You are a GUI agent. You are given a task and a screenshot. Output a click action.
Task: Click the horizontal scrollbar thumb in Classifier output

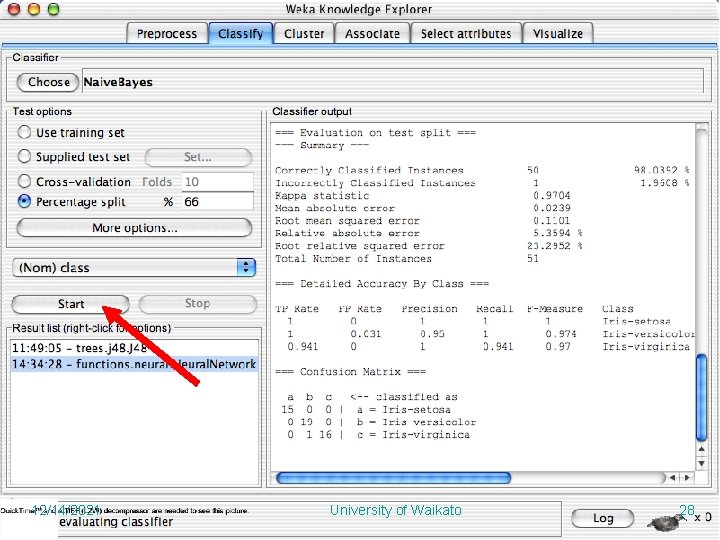(394, 478)
